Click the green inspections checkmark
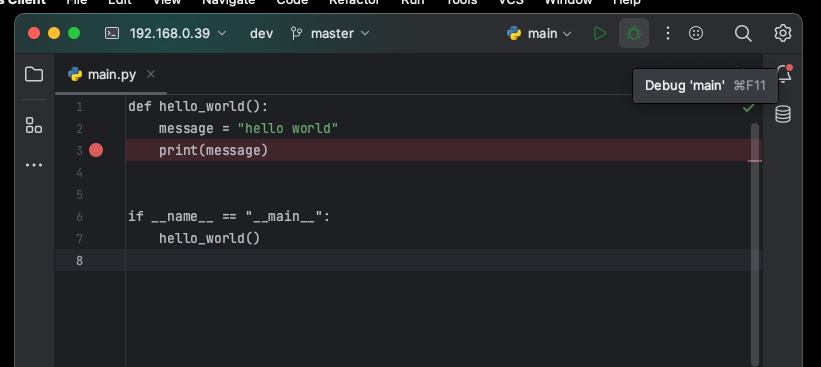 749,108
